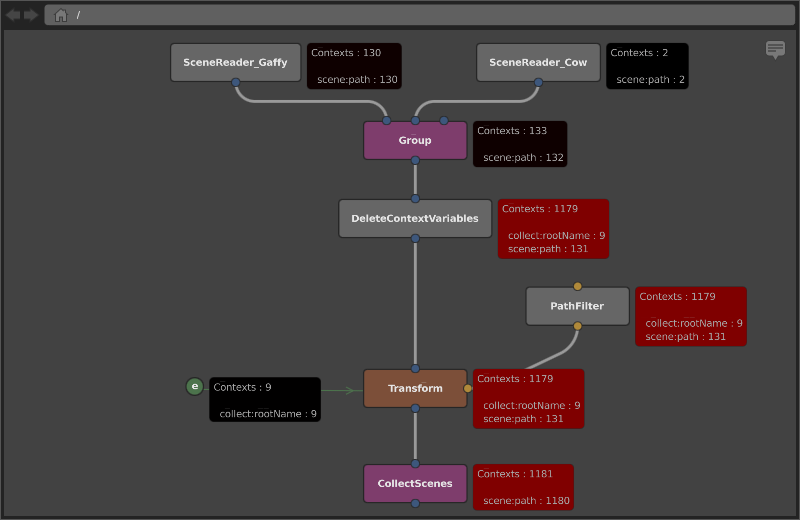
Task: Click the SceneReader_Cow output plug
Action: click(538, 82)
